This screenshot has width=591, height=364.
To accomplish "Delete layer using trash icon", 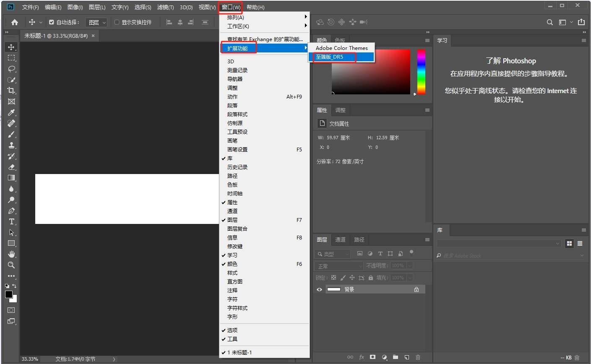I will (418, 357).
